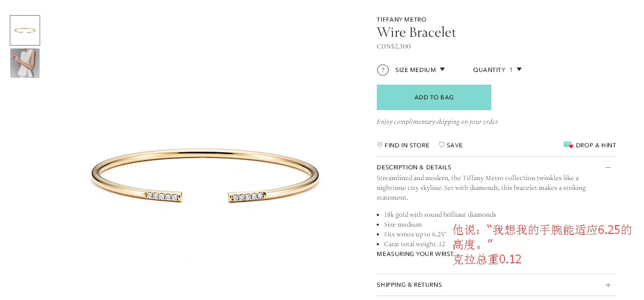
Task: Click the Shipping & Returns heading
Action: tap(409, 285)
